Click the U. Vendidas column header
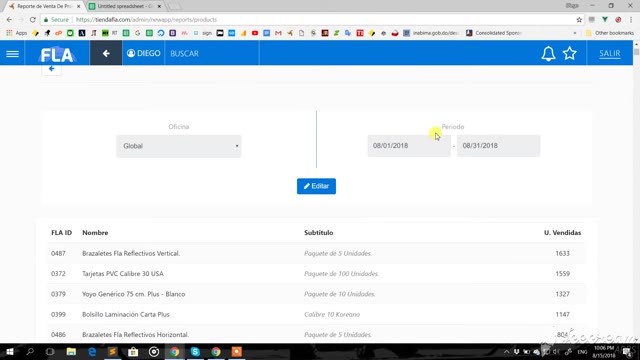 tap(562, 233)
